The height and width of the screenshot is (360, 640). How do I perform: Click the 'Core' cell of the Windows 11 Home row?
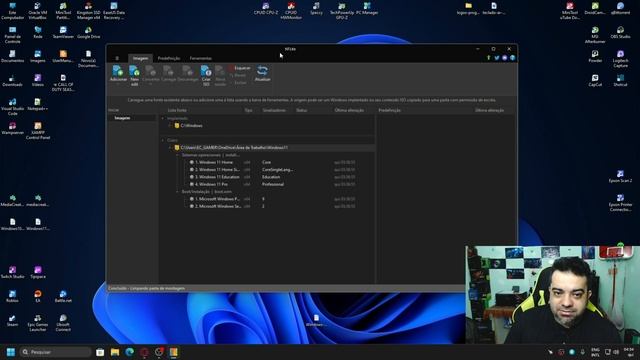(267, 162)
